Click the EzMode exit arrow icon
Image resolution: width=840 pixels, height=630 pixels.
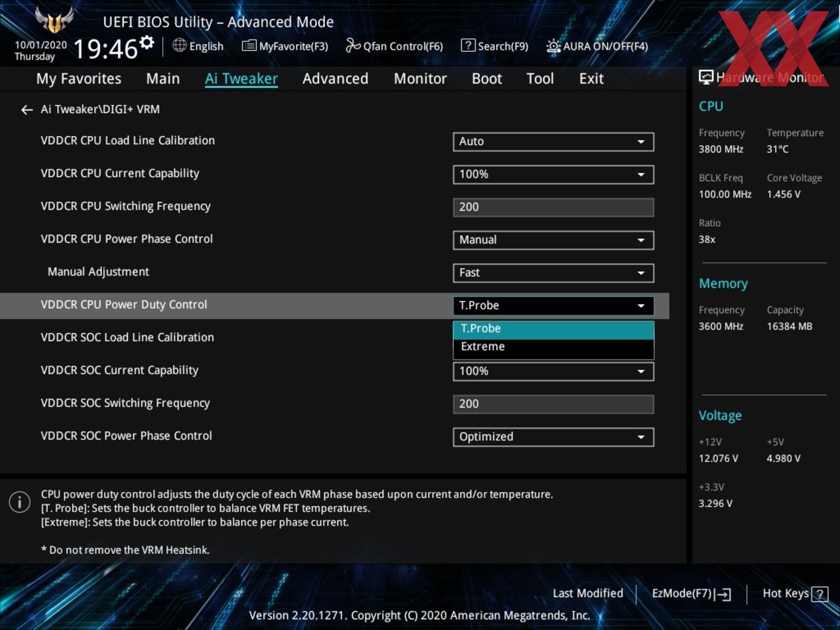(723, 594)
